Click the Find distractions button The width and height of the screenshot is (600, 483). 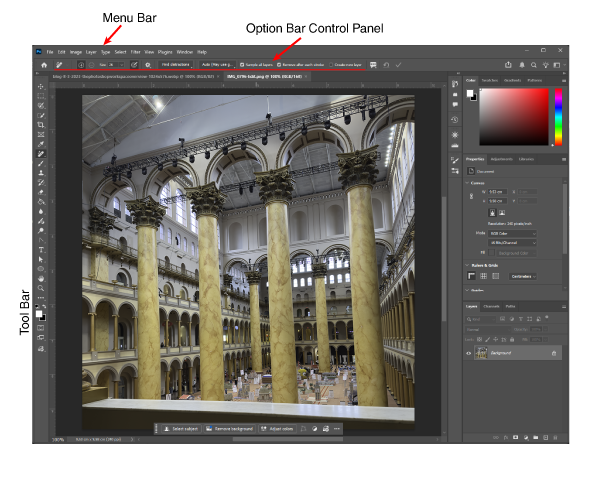pos(176,64)
